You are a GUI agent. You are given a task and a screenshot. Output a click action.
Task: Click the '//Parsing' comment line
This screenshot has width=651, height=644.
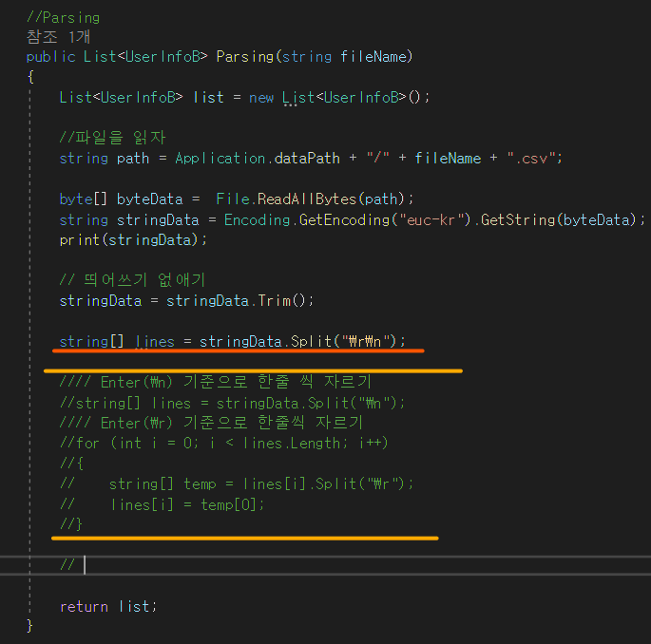63,18
